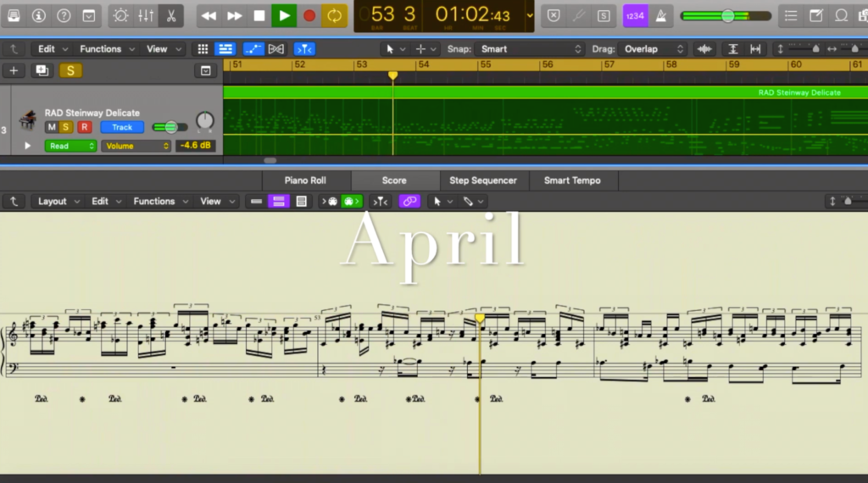The height and width of the screenshot is (483, 868).
Task: Click the waveform zoom button
Action: point(704,49)
